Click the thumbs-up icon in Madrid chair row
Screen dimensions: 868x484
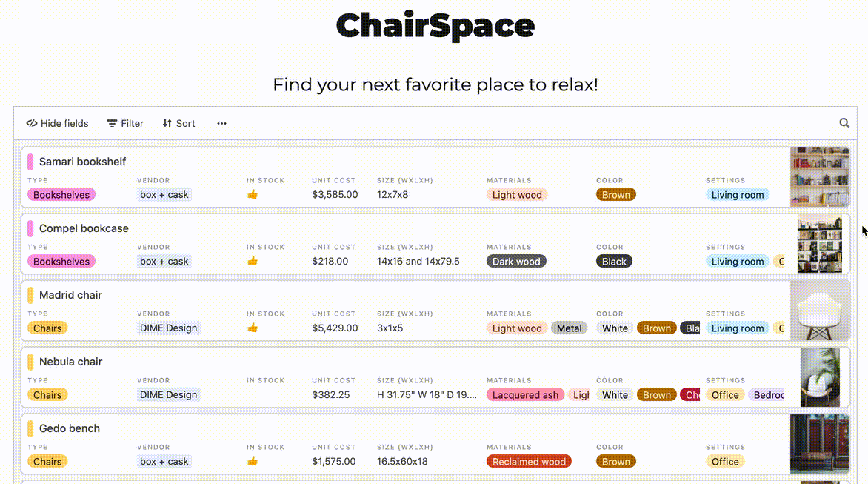[x=253, y=328]
